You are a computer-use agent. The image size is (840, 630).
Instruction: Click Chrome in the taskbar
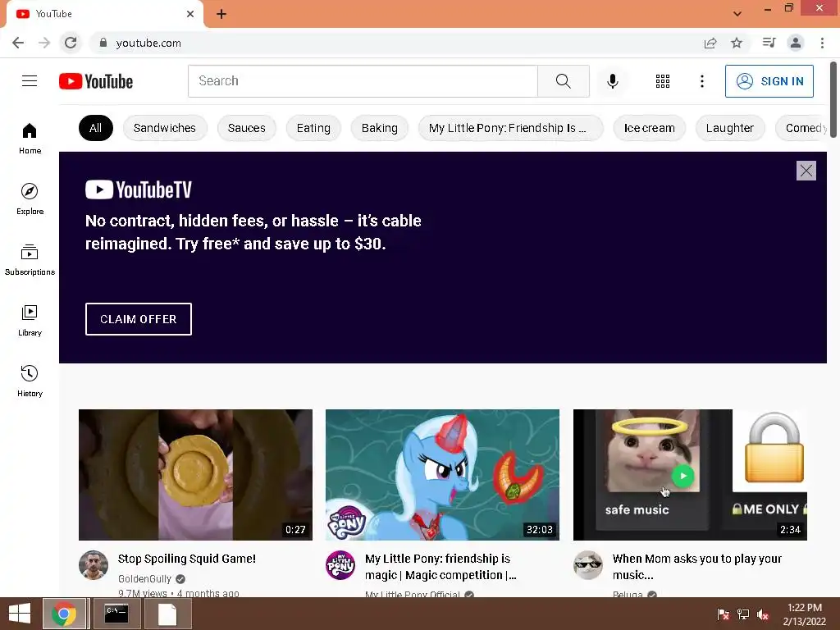[64, 614]
